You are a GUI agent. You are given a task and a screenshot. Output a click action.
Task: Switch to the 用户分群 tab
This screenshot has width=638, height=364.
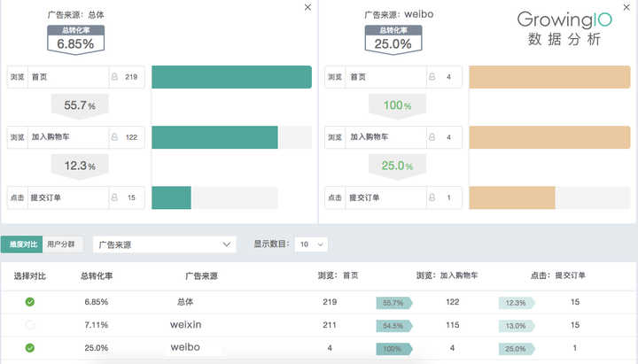[x=61, y=244]
